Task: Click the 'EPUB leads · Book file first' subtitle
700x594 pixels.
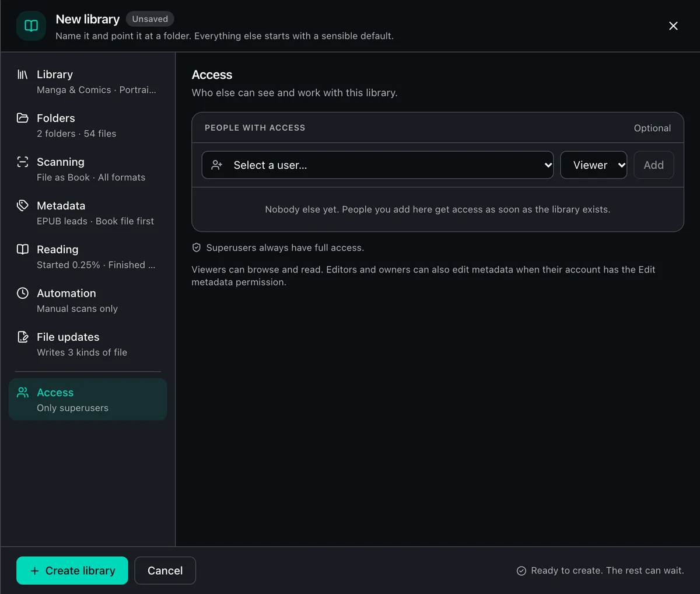Action: pyautogui.click(x=95, y=221)
